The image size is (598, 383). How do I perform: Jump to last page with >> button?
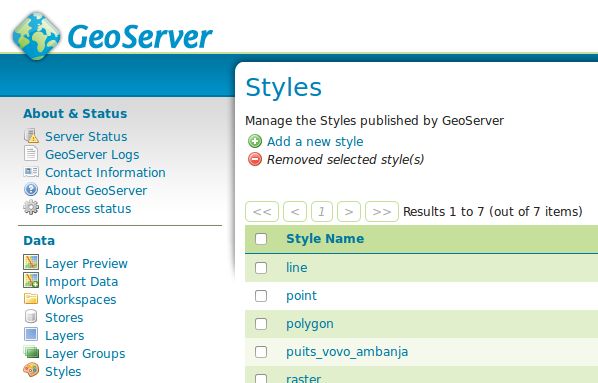(x=382, y=211)
